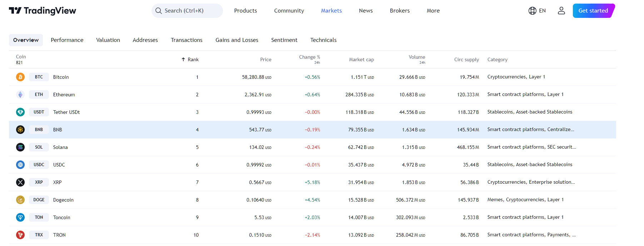Click the TRX ticker badge
The height and width of the screenshot is (246, 644).
(39, 235)
